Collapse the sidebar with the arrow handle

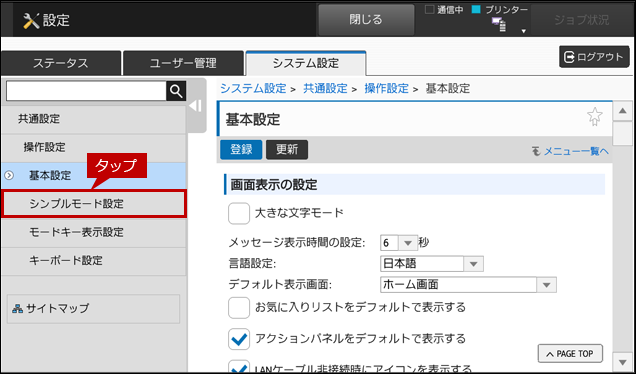(x=196, y=106)
